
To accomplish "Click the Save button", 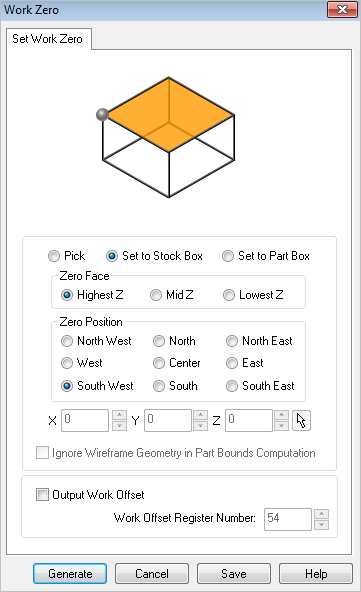I will point(234,574).
